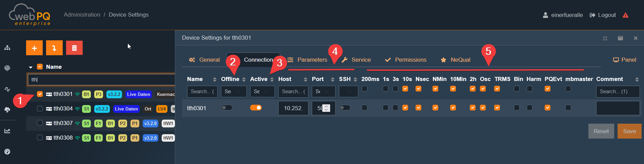
Task: Open the Active column filter dropdown
Action: pyautogui.click(x=262, y=91)
